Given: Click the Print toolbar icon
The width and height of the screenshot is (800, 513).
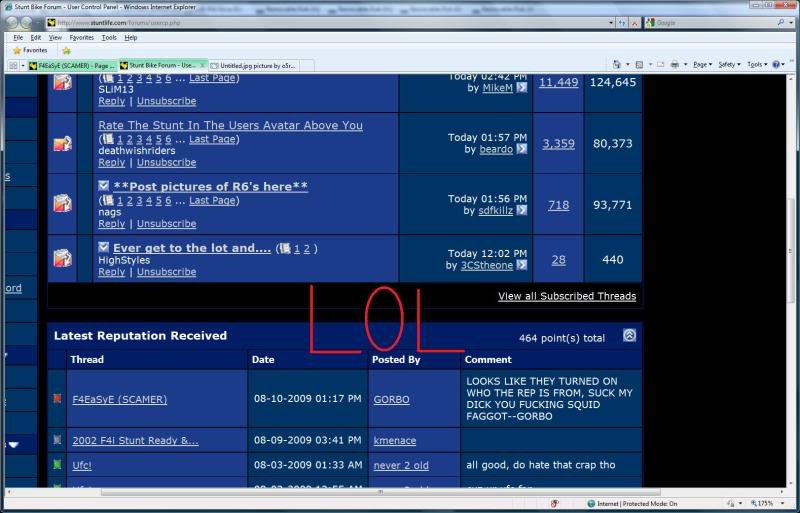Looking at the screenshot, I should 674,64.
